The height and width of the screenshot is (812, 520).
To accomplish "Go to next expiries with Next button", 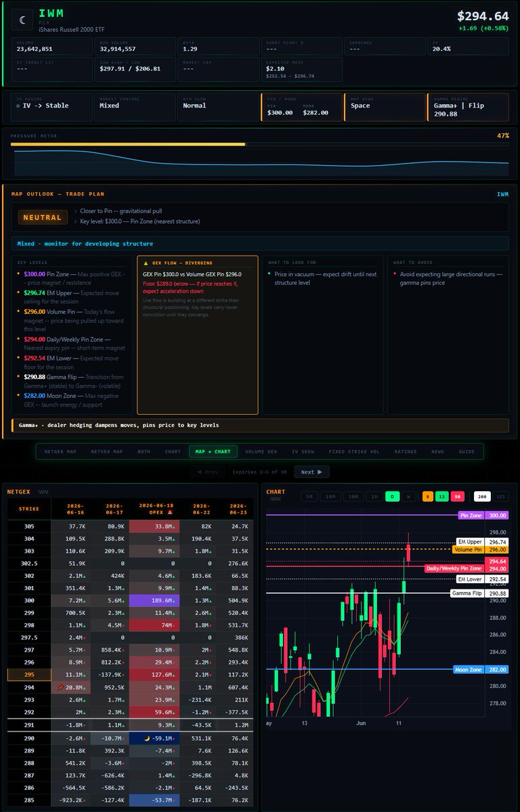I will click(312, 472).
